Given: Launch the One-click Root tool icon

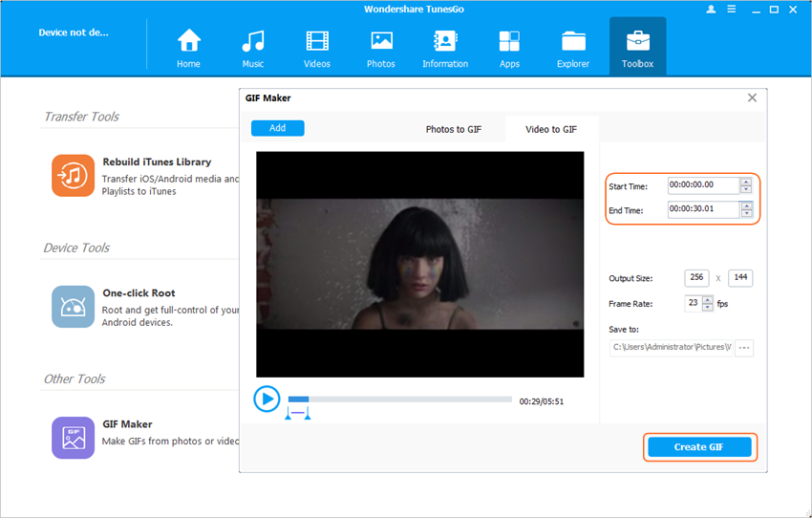Looking at the screenshot, I should [73, 307].
